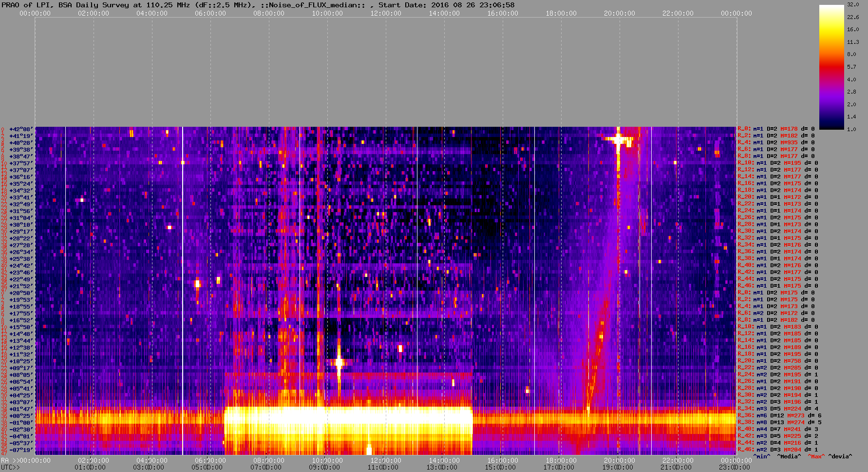Click declination label '+42°08''

[21, 129]
